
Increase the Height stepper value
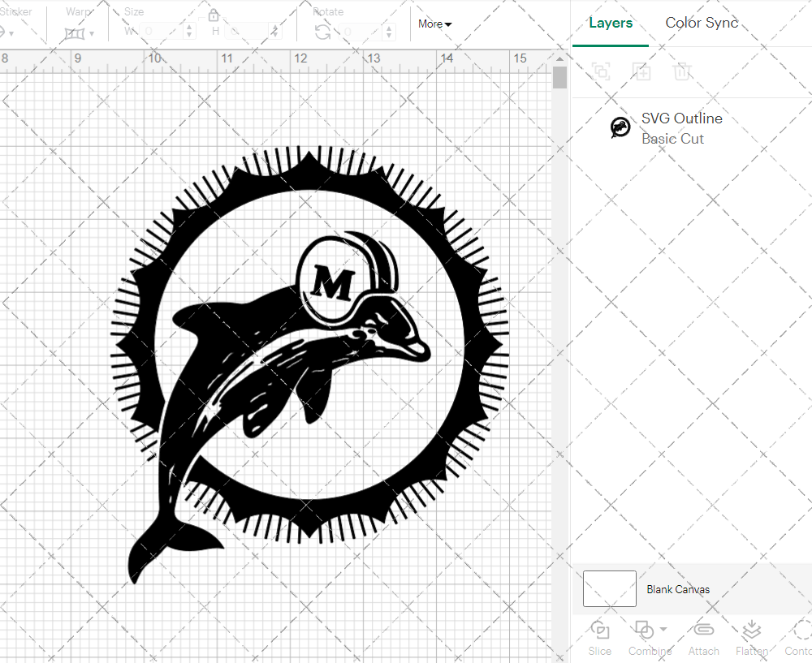point(275,28)
